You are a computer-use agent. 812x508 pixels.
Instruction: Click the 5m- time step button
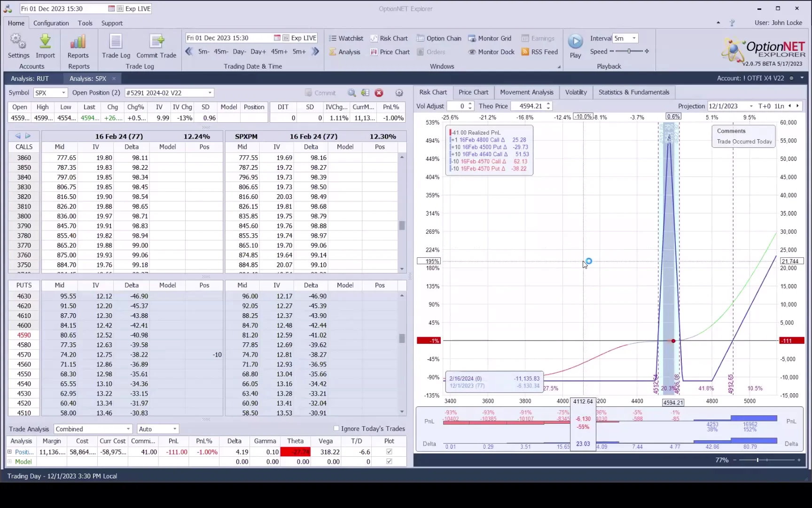tap(204, 51)
